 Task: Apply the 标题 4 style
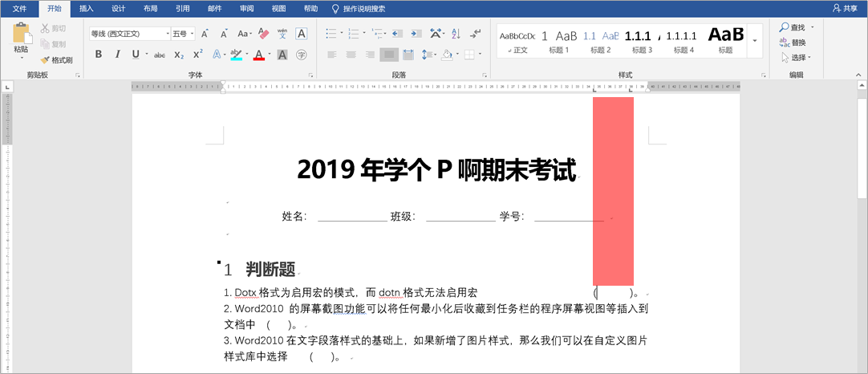coord(683,41)
